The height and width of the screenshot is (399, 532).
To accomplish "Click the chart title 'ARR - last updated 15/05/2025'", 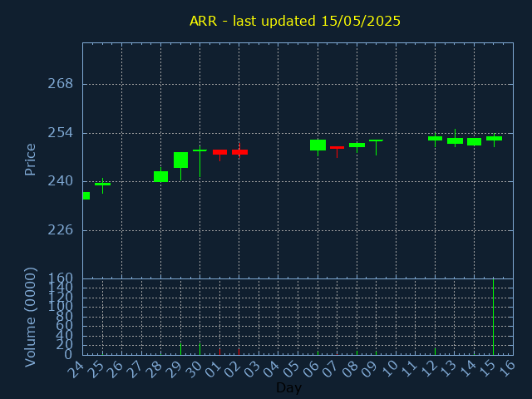I will (295, 21).
